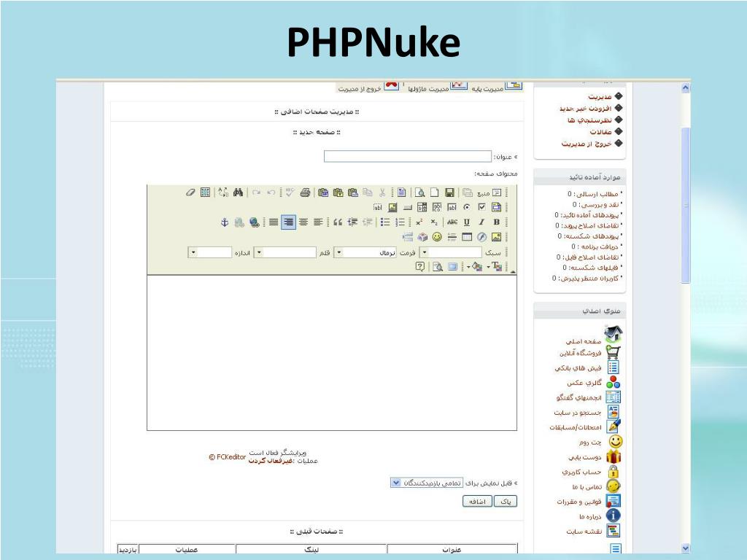Image resolution: width=747 pixels, height=560 pixels.
Task: Click the Preview magnifier document icon
Action: click(x=419, y=192)
